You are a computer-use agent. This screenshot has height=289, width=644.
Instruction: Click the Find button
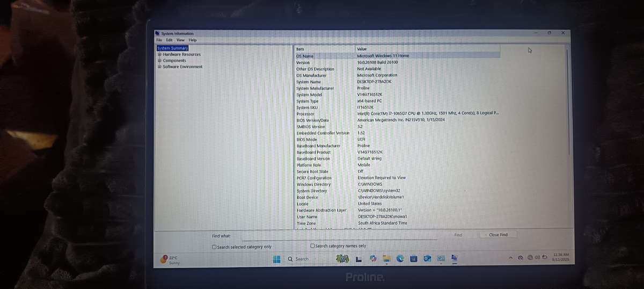[x=458, y=235]
